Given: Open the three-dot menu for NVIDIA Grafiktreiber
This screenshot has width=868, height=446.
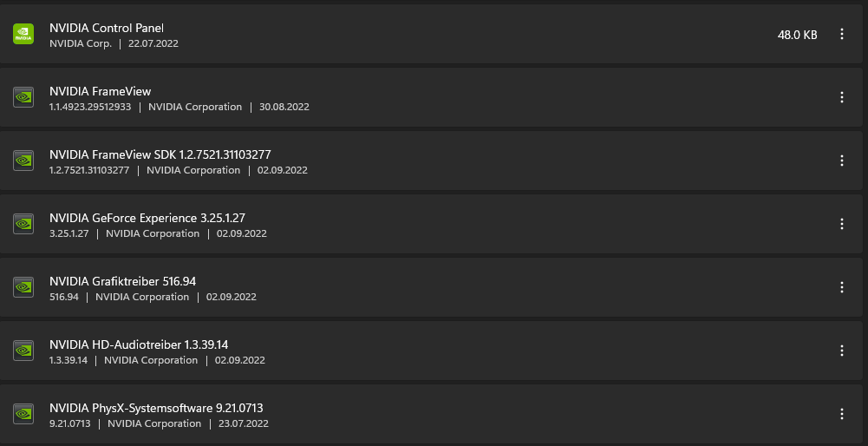Looking at the screenshot, I should tap(841, 287).
